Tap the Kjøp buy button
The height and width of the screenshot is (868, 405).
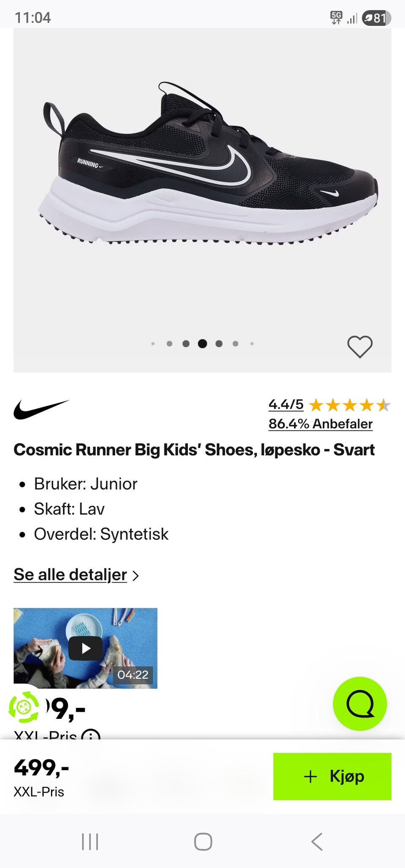[x=332, y=776]
